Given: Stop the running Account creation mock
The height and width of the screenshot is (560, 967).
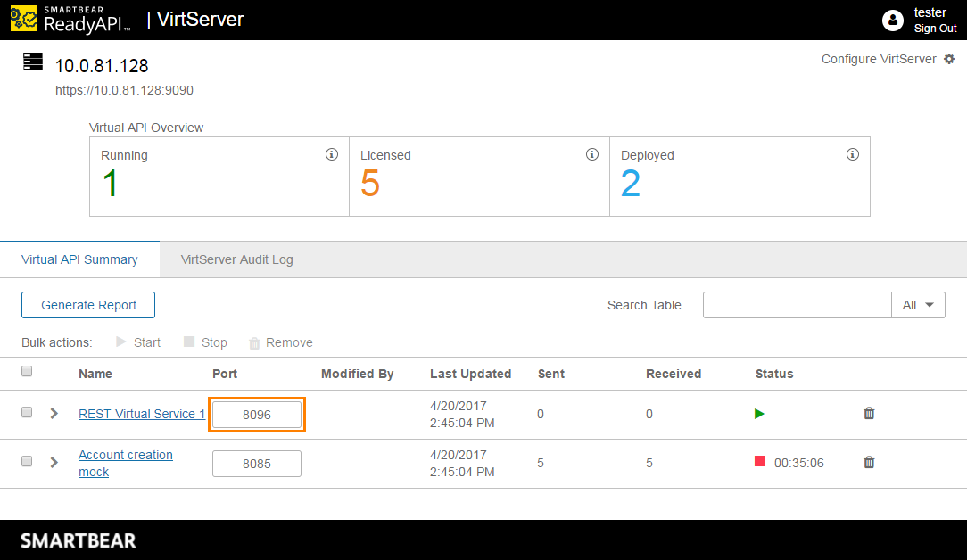Looking at the screenshot, I should (760, 462).
